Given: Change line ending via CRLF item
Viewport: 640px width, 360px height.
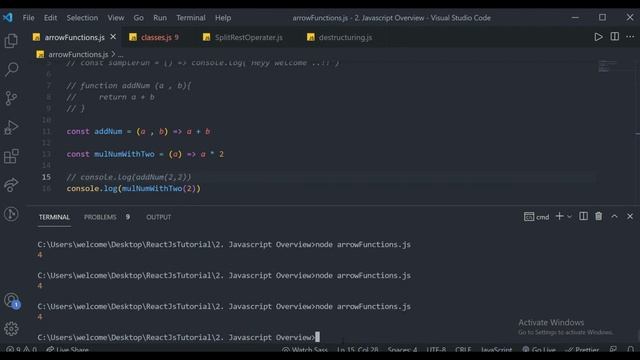Looking at the screenshot, I should pyautogui.click(x=463, y=349).
